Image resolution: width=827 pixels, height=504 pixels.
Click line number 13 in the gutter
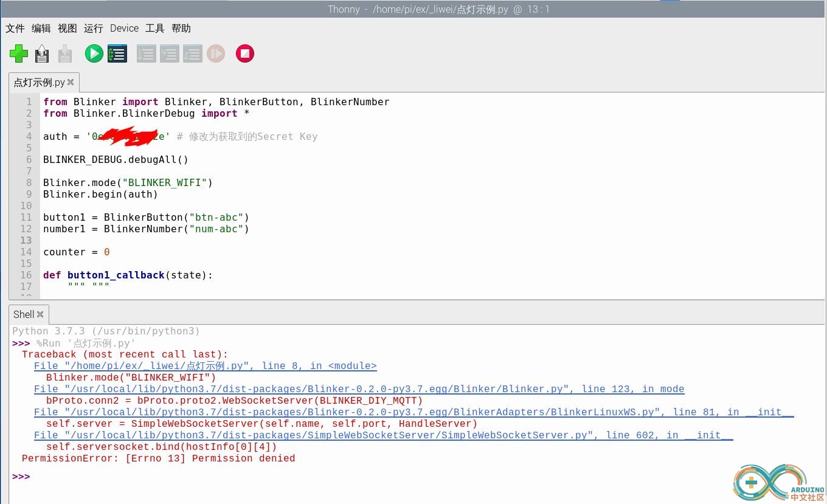click(26, 240)
